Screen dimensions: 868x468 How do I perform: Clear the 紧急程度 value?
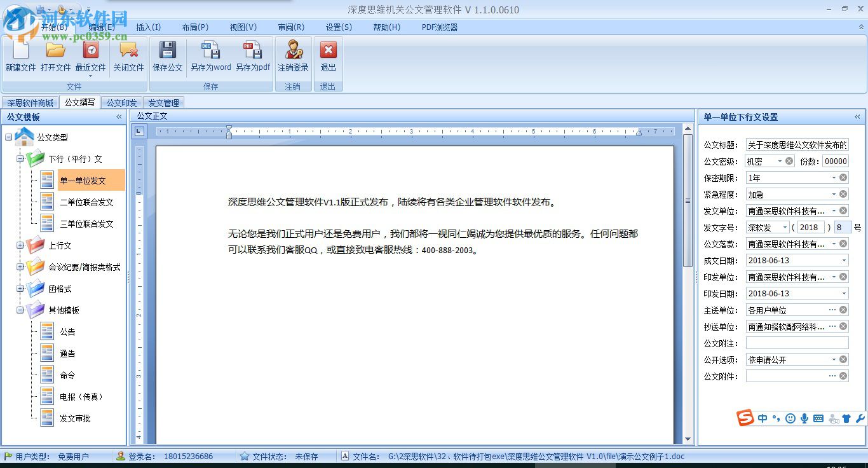click(x=843, y=195)
